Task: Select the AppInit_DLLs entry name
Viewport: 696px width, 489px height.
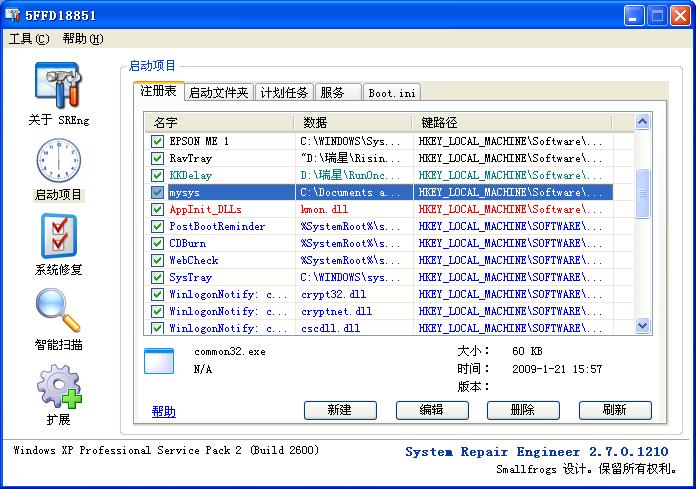Action: pyautogui.click(x=206, y=209)
